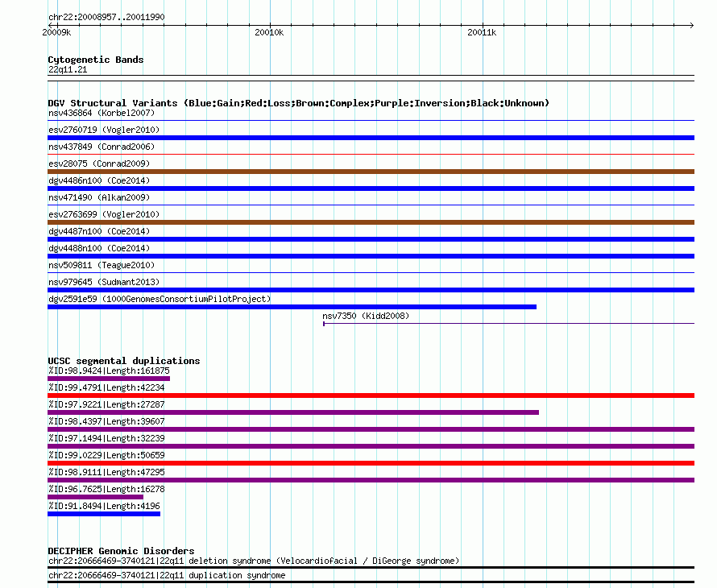Select variant nsv471490 (Alkan2009) label
The image size is (717, 588).
(99, 197)
